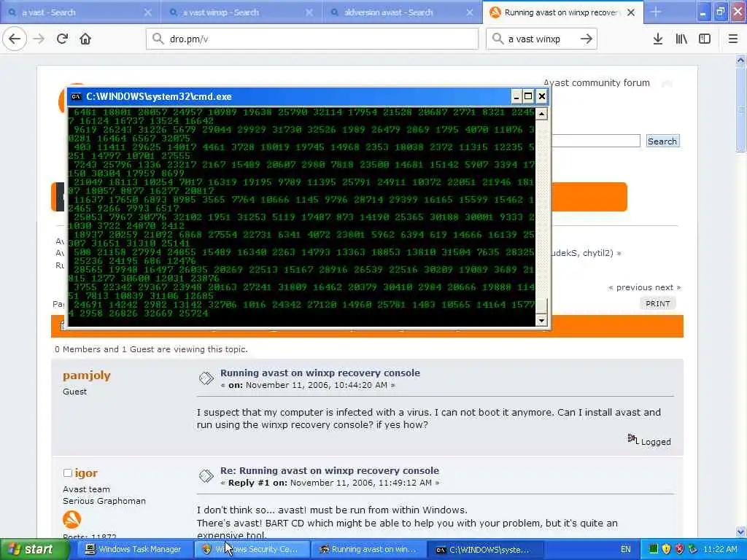Click the forum Search button
This screenshot has height=560, width=747.
click(x=662, y=141)
